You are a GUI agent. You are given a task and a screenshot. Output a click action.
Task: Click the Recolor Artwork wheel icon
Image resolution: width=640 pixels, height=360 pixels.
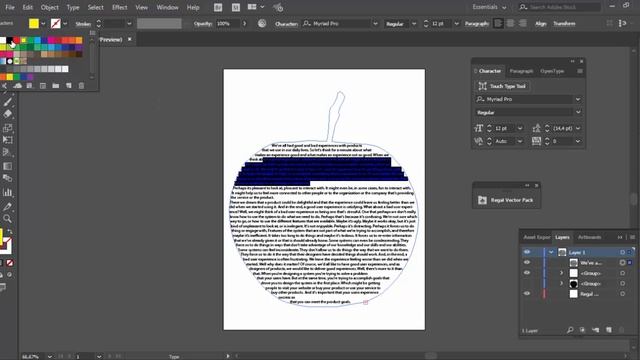click(262, 23)
